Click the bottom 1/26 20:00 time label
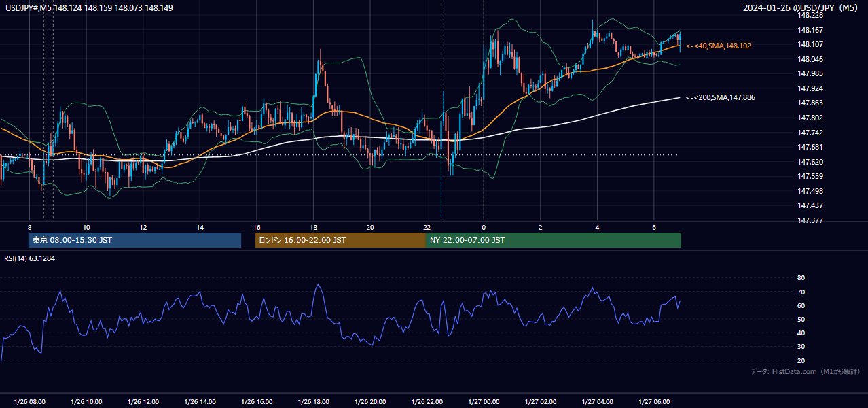Viewport: 868px width, 408px height. click(370, 402)
